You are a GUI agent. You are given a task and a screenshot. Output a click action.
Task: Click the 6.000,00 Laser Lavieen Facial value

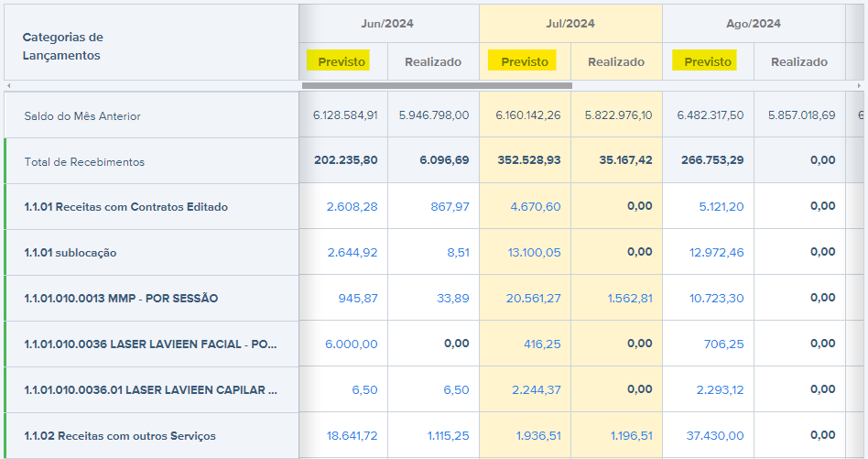[352, 344]
